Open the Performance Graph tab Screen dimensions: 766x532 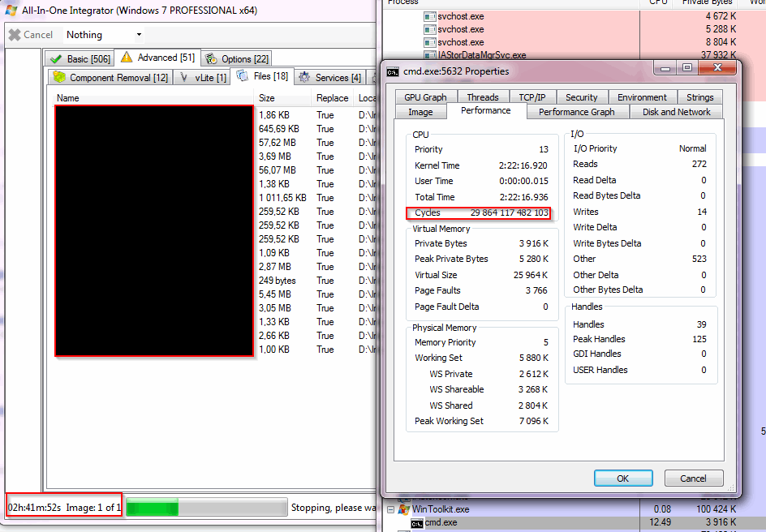[576, 112]
